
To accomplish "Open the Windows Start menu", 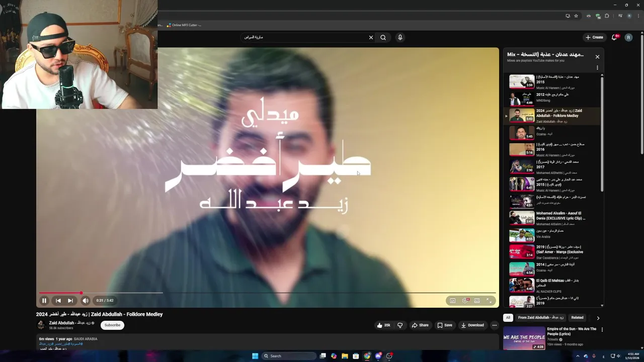I will point(255,356).
